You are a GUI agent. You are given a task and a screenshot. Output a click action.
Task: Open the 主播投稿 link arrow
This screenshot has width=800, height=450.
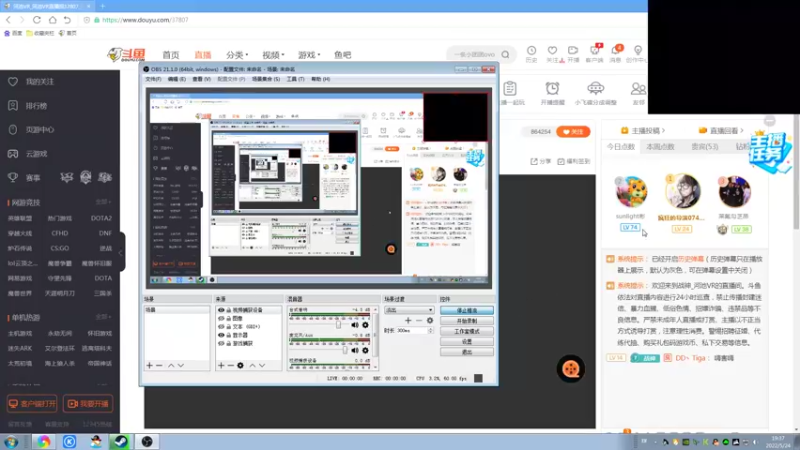(663, 131)
